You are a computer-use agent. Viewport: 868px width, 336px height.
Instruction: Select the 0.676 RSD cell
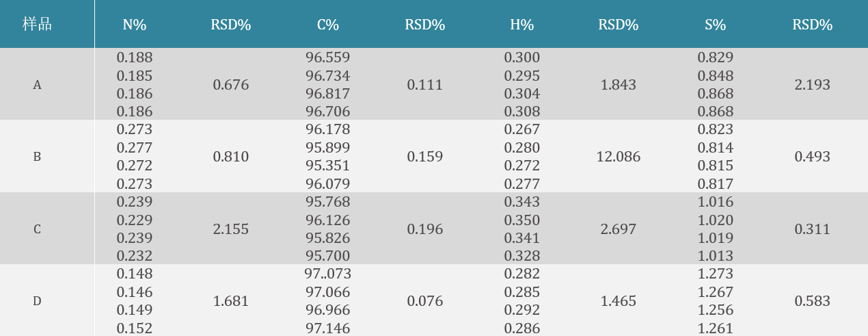tap(231, 85)
